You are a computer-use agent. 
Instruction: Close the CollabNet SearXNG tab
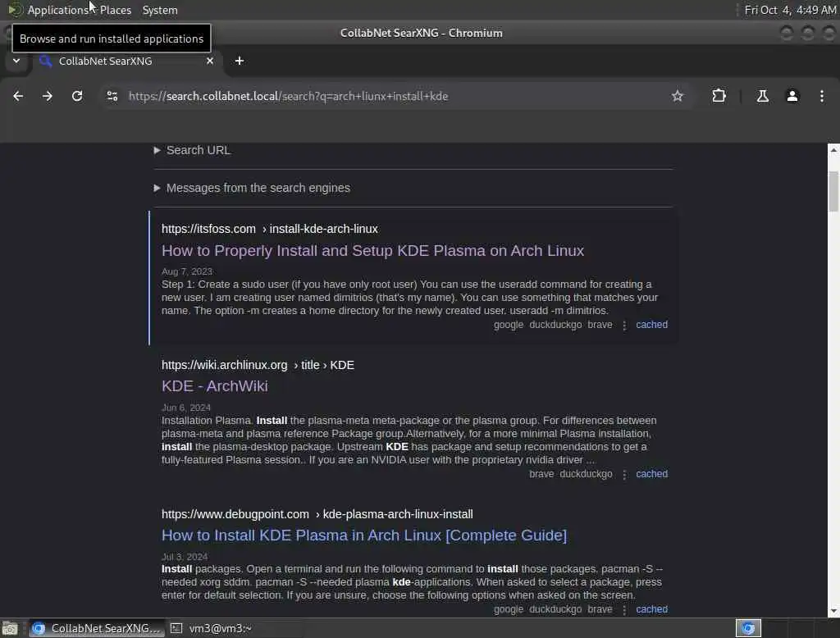point(210,61)
